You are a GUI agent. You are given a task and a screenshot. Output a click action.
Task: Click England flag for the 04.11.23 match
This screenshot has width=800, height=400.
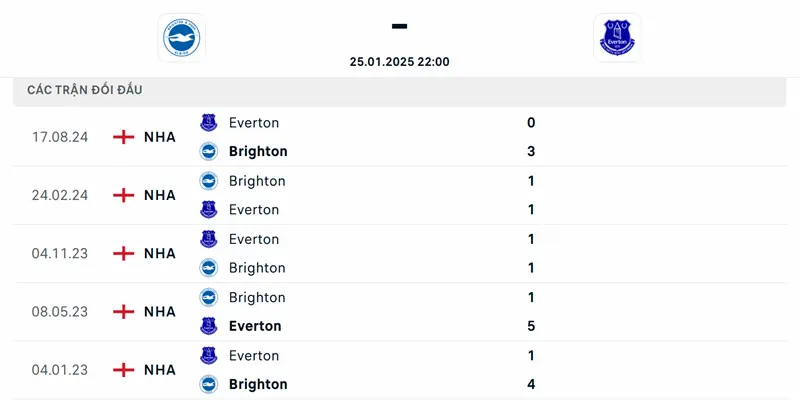tap(123, 253)
